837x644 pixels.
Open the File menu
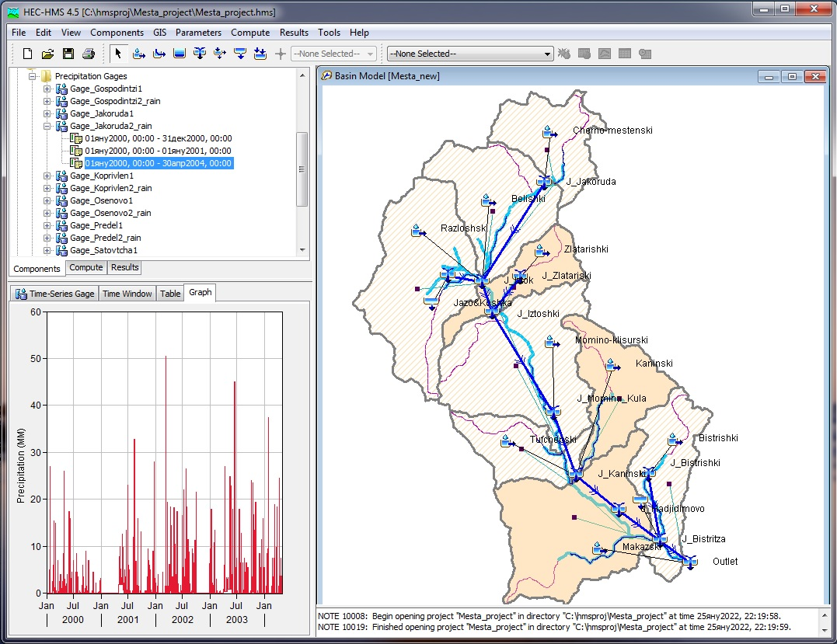pos(19,33)
